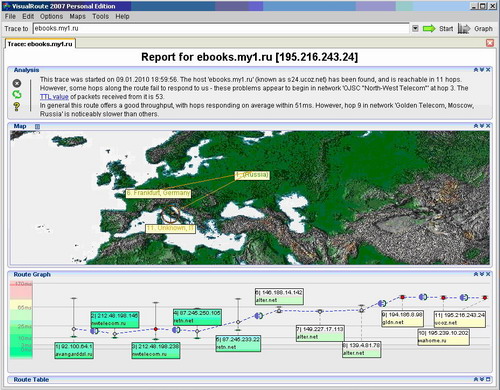Click the red node at hop 3 on graph
Viewport: 500px width, 390px height.
(156, 329)
